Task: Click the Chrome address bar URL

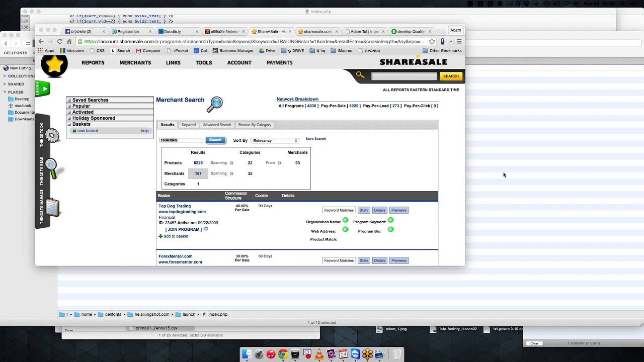Action: click(254, 42)
